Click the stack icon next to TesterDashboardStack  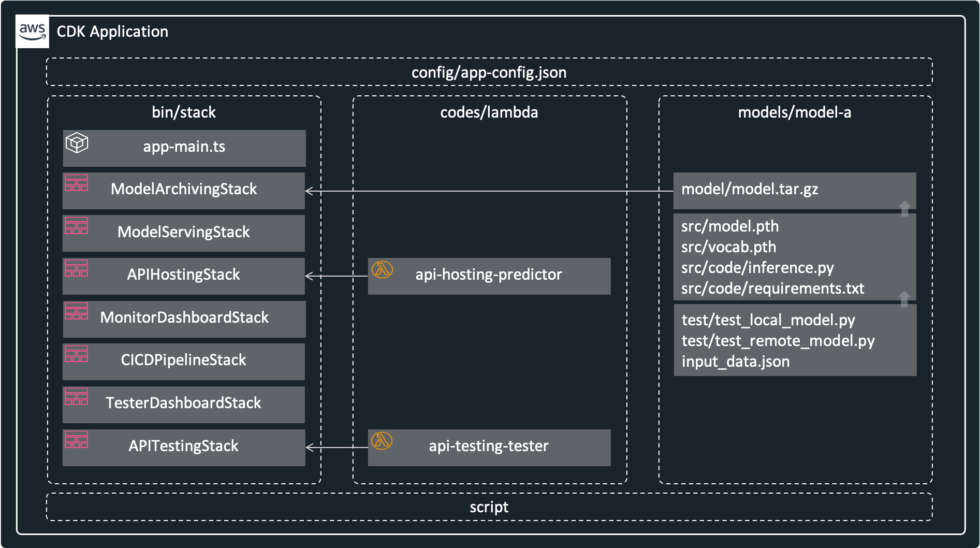tap(76, 397)
